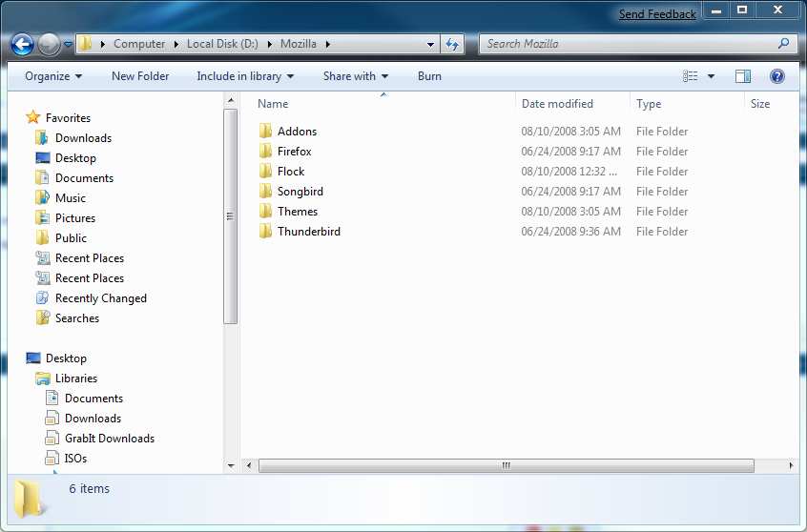
Task: Select the Thunderbird folder icon
Action: (265, 232)
